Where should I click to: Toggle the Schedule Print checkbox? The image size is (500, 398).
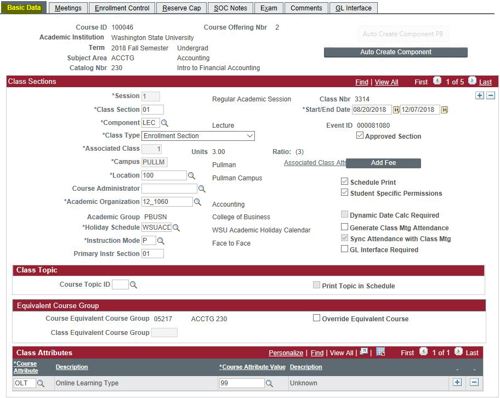pyautogui.click(x=344, y=181)
